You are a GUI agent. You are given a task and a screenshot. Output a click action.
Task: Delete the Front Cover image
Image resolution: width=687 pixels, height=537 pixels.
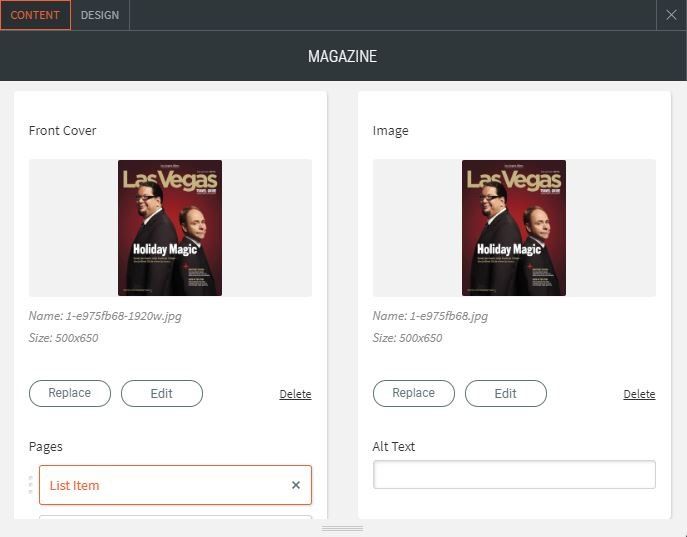tap(295, 394)
